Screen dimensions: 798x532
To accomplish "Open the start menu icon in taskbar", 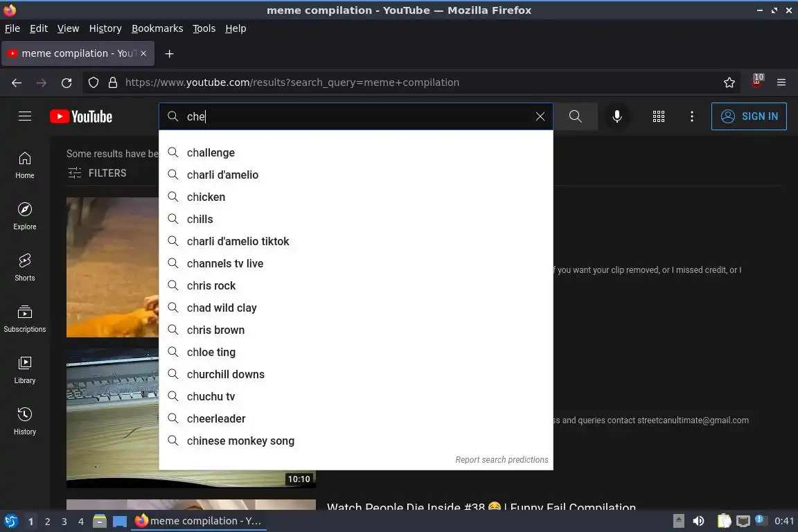I will (11, 521).
